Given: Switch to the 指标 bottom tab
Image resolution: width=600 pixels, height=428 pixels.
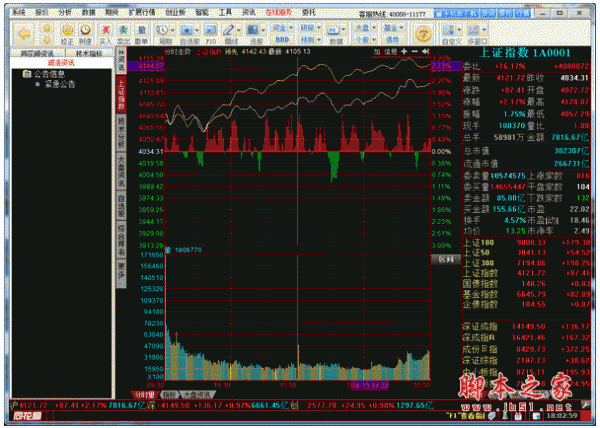Looking at the screenshot, I should click(x=168, y=394).
